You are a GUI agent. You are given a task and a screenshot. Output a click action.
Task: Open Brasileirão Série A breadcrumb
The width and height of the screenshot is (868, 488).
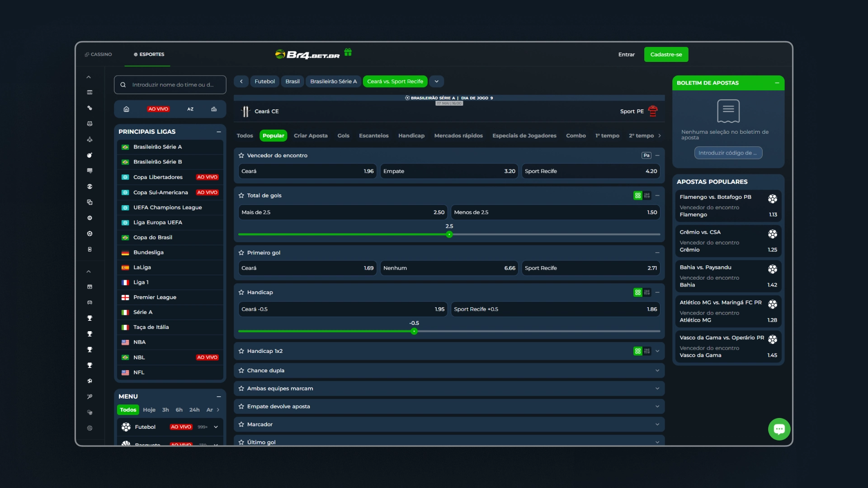tap(333, 81)
